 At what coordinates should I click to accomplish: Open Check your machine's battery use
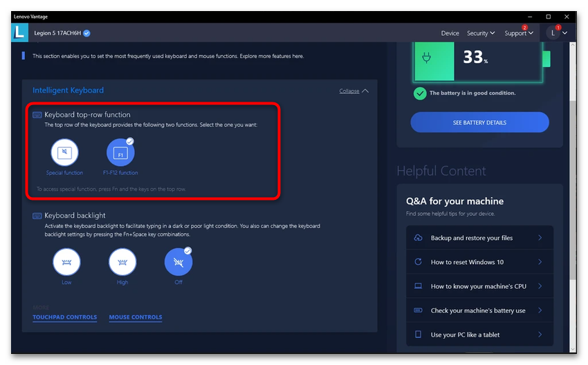click(x=479, y=310)
